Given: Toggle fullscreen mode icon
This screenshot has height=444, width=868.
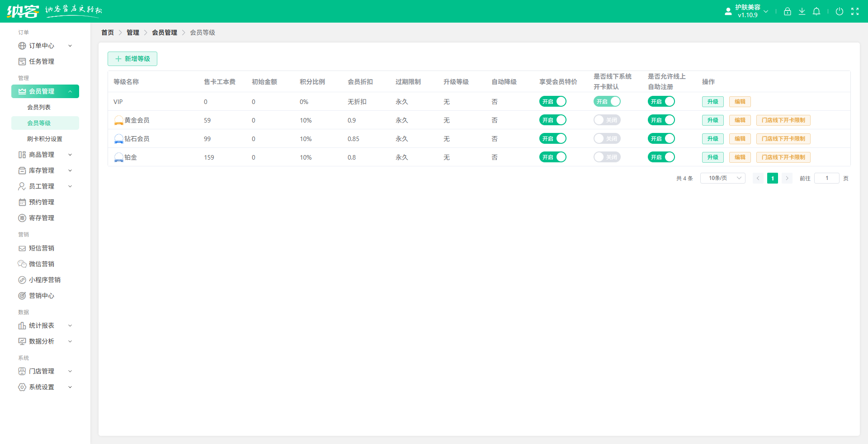Looking at the screenshot, I should click(x=854, y=11).
